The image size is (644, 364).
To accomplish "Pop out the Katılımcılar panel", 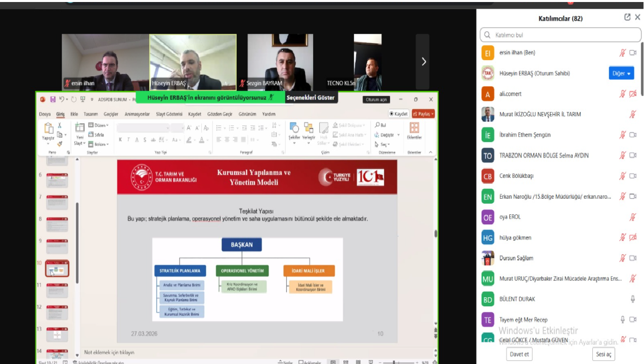I will click(627, 18).
